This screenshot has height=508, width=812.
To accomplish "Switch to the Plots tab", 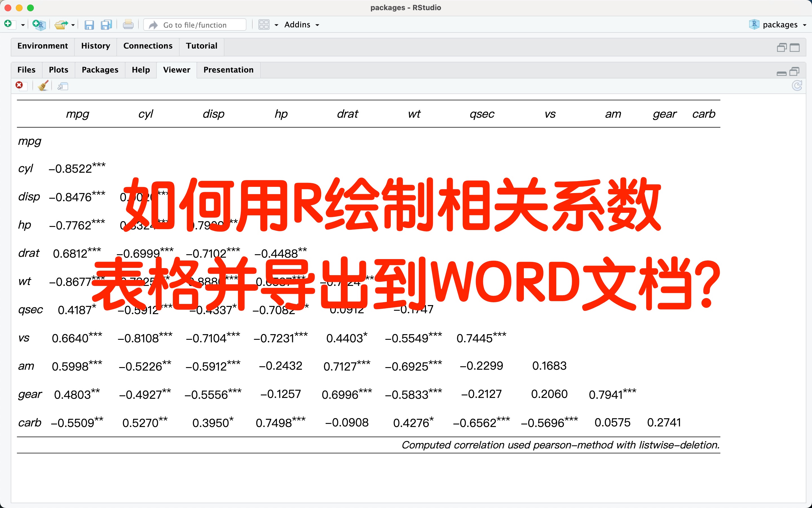I will [59, 70].
